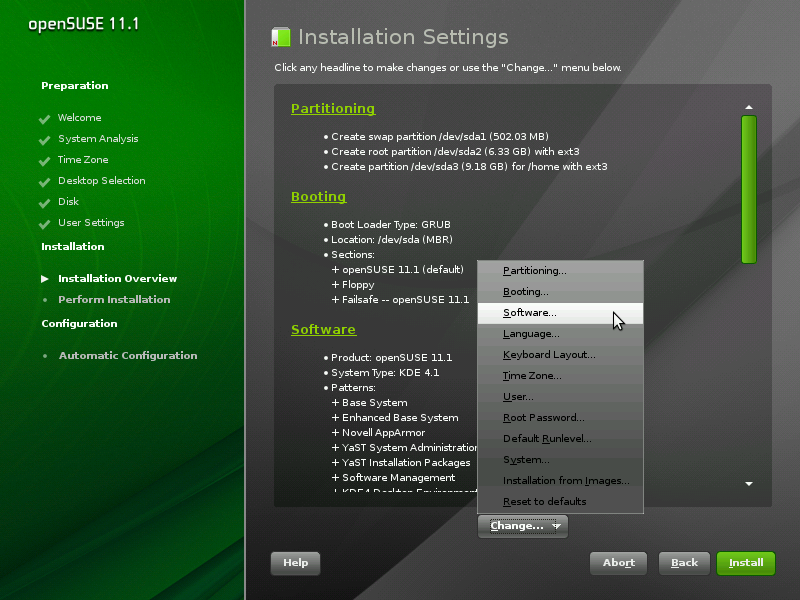Screen dimensions: 800x600
Task: Open the Booting headline link
Action: 318,196
